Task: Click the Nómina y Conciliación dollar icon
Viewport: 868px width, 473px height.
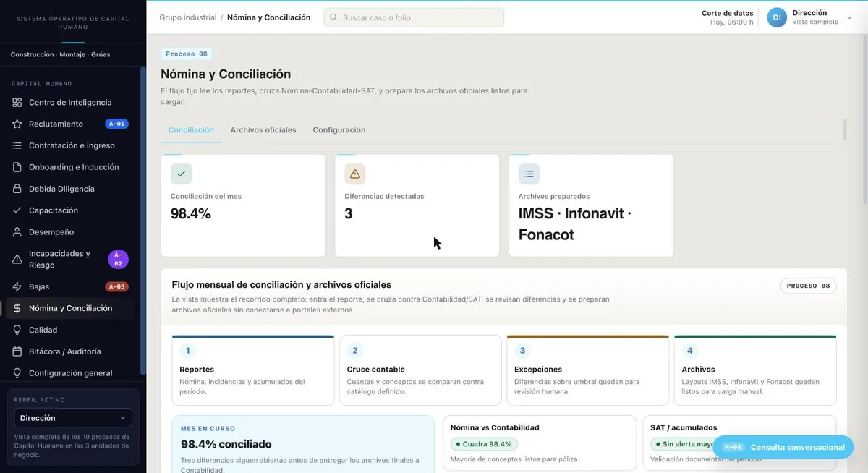Action: tap(17, 309)
